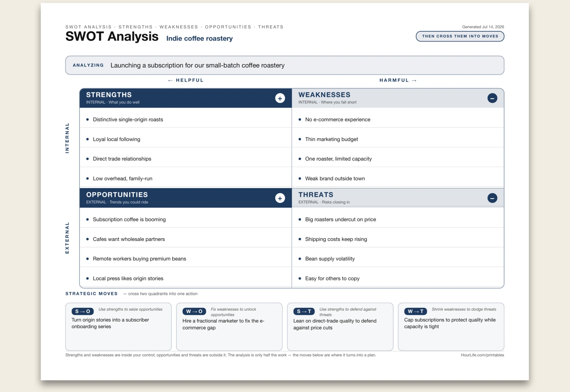Click the plus icon in Strengths header
This screenshot has width=570, height=392.
pyautogui.click(x=280, y=98)
